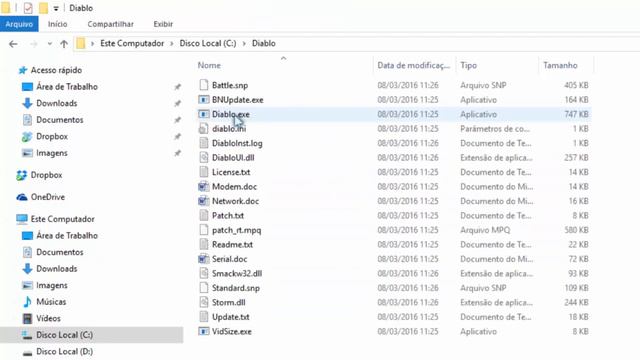Viewport: 640px width, 360px height.
Task: Go back with the left arrow button
Action: coord(13,44)
